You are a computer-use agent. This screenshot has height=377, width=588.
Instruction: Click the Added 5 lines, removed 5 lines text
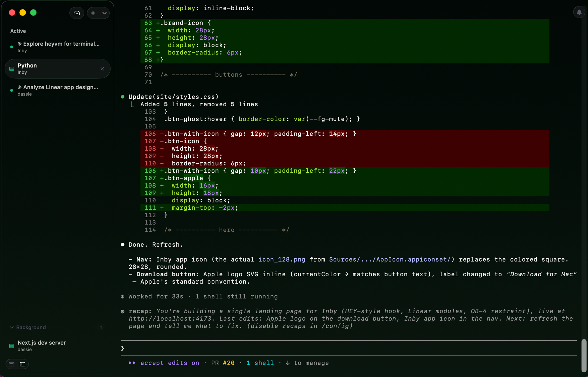pyautogui.click(x=199, y=104)
